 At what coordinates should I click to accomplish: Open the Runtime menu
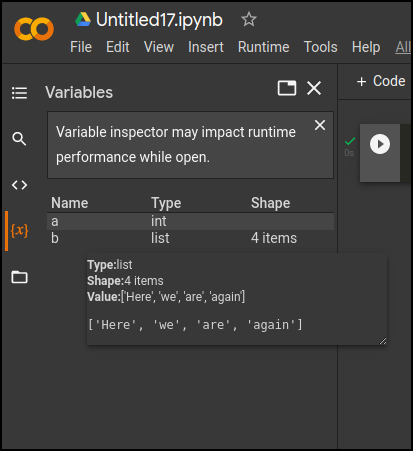pyautogui.click(x=263, y=47)
